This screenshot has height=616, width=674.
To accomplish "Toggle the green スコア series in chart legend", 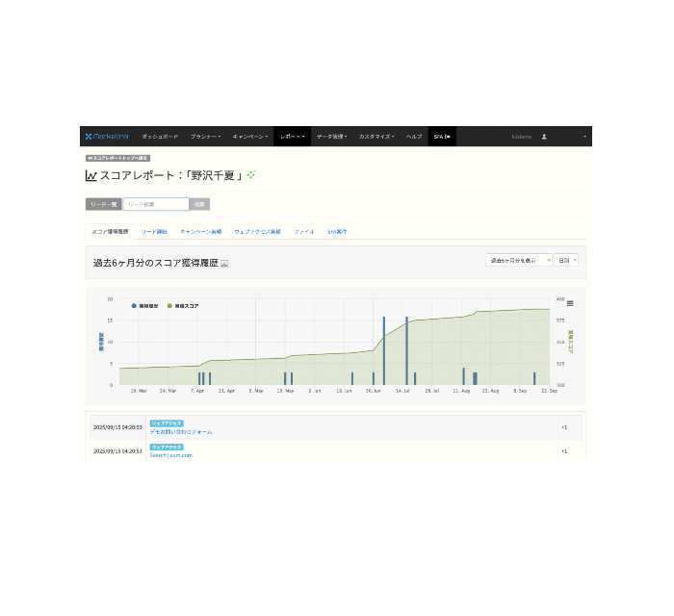I will (x=183, y=306).
